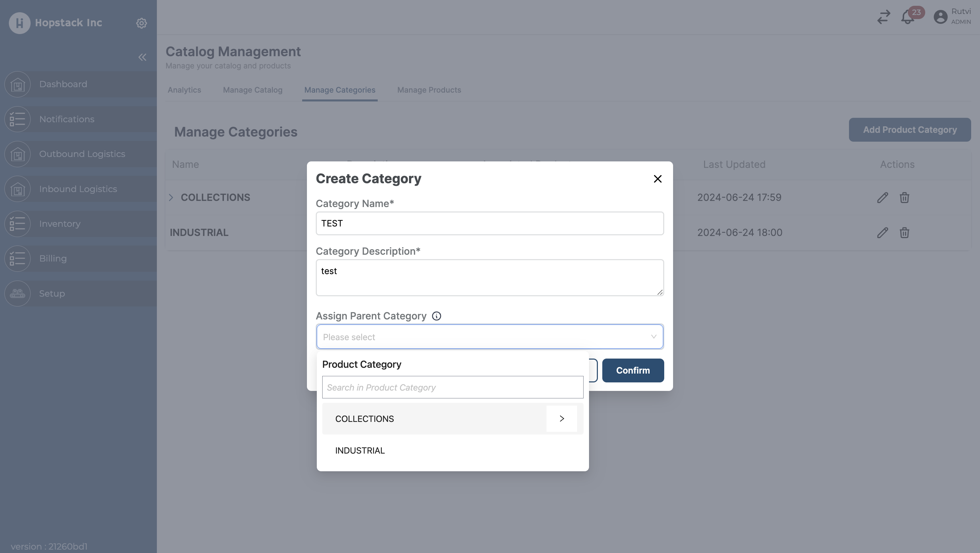Click in the Category Name input field
Viewport: 980px width, 553px height.
pos(489,223)
